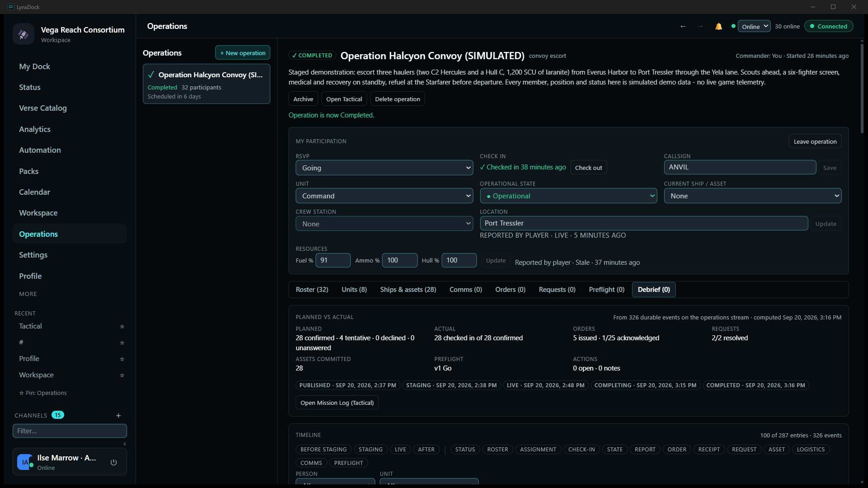Image resolution: width=868 pixels, height=488 pixels.
Task: Open the Unit Command dropdown
Action: 384,196
